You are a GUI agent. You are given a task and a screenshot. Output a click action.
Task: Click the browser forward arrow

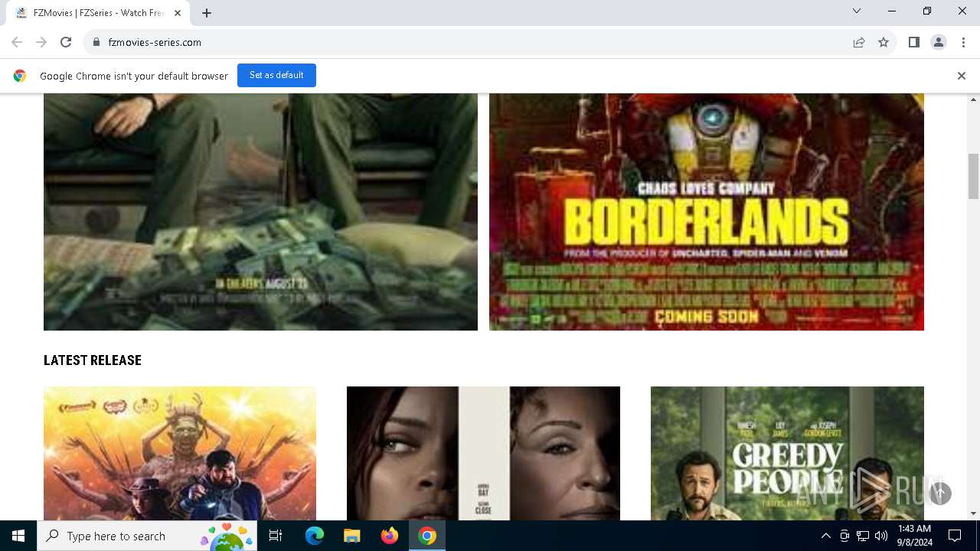click(41, 42)
